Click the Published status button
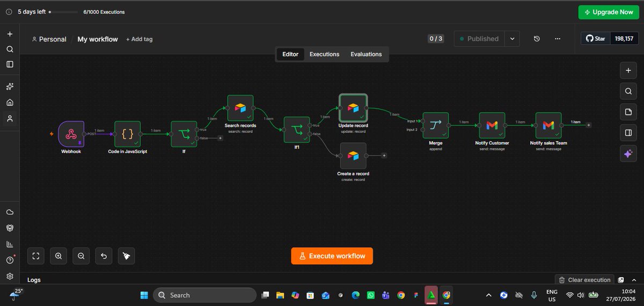The width and height of the screenshot is (644, 306). coord(480,39)
